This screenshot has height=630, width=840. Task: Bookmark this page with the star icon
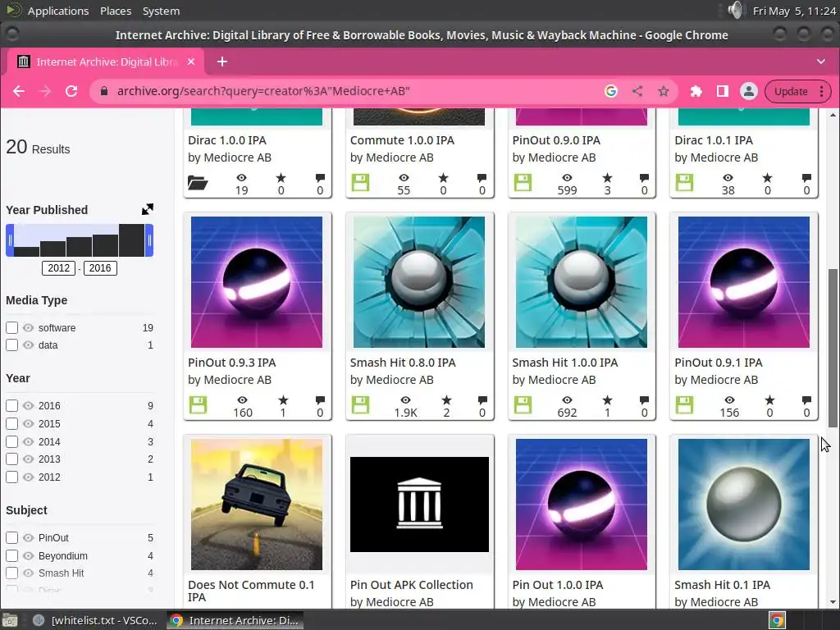coord(663,91)
